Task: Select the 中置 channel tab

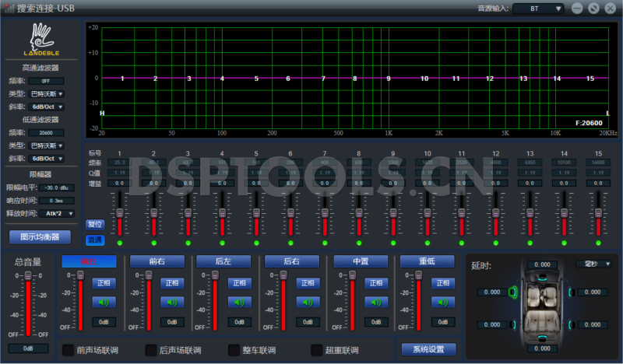Action: pyautogui.click(x=361, y=261)
